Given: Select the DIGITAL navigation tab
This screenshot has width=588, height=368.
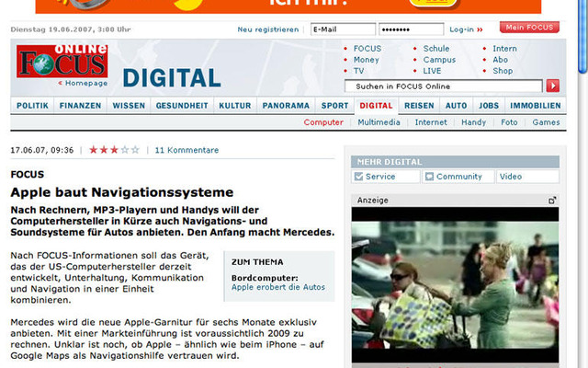Looking at the screenshot, I should tap(376, 106).
